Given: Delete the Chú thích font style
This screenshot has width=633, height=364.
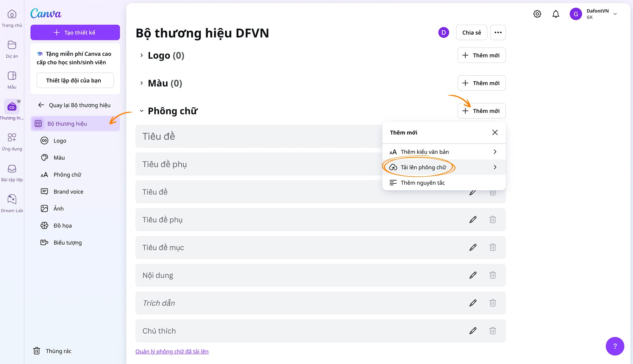Looking at the screenshot, I should point(492,331).
